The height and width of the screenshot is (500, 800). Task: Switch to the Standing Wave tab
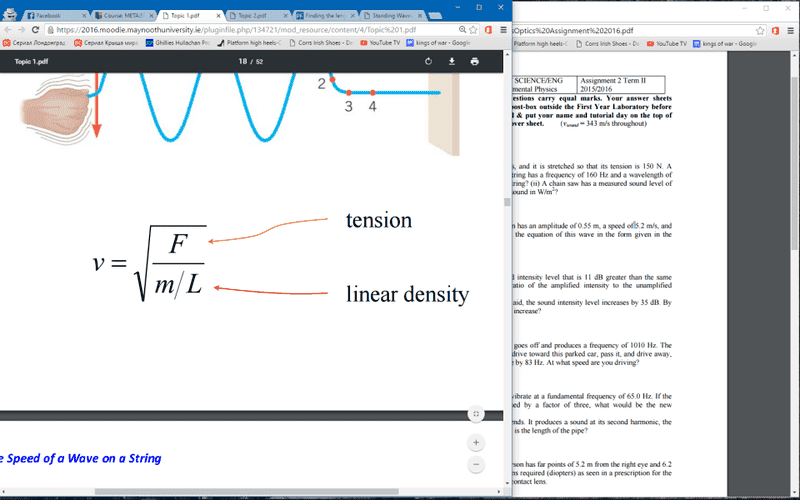pos(392,16)
